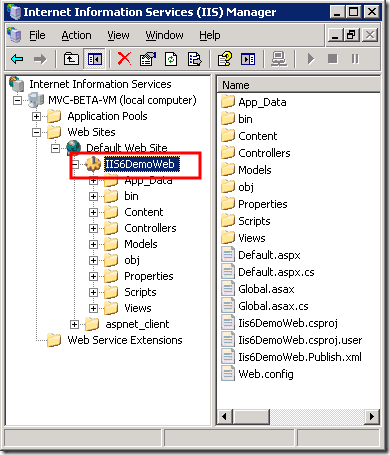Expand the Controllers folder in tree
Viewport: 390px width, 455px height.
(93, 228)
